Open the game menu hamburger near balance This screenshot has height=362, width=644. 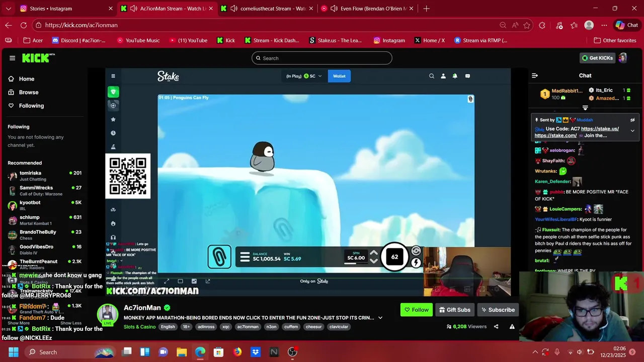point(245,257)
